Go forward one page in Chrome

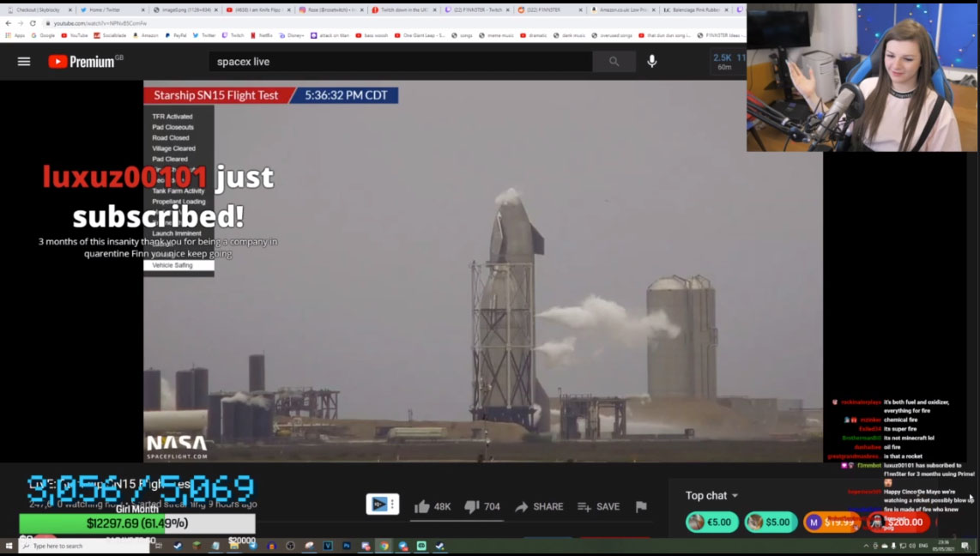(20, 23)
